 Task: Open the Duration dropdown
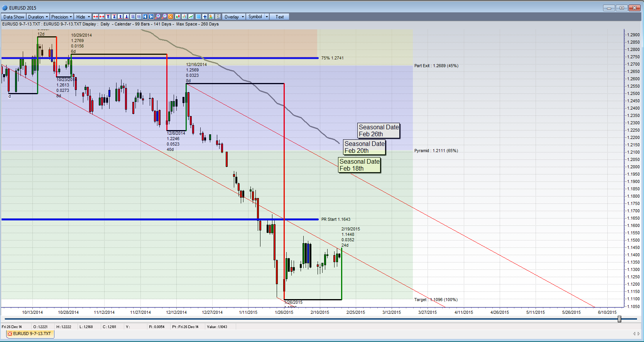[38, 17]
